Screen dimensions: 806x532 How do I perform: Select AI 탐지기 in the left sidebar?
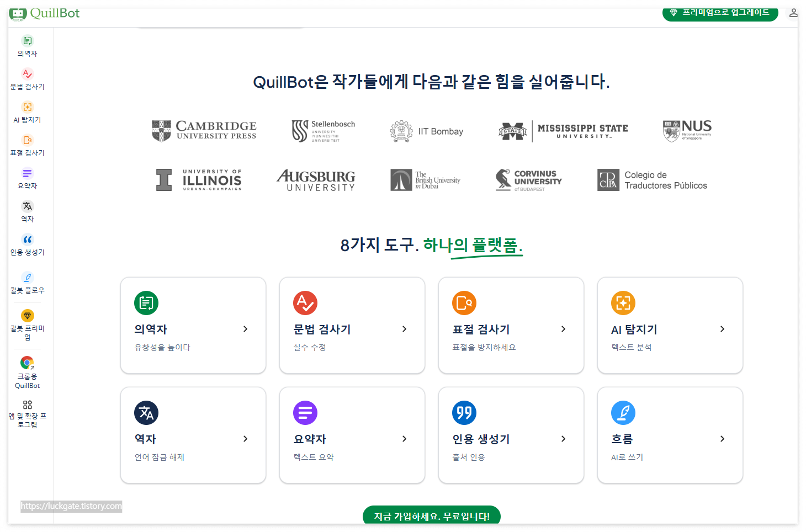coord(28,113)
